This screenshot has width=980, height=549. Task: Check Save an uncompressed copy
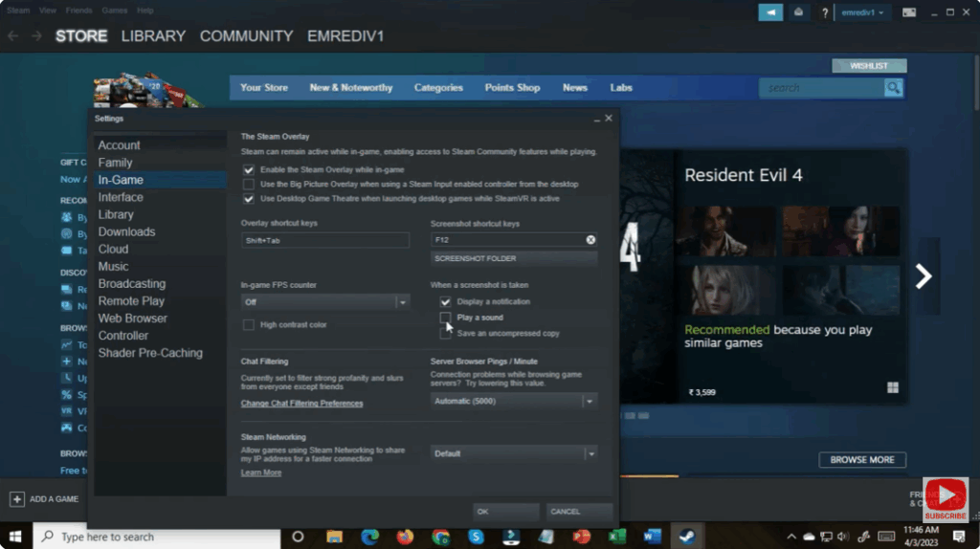click(445, 334)
